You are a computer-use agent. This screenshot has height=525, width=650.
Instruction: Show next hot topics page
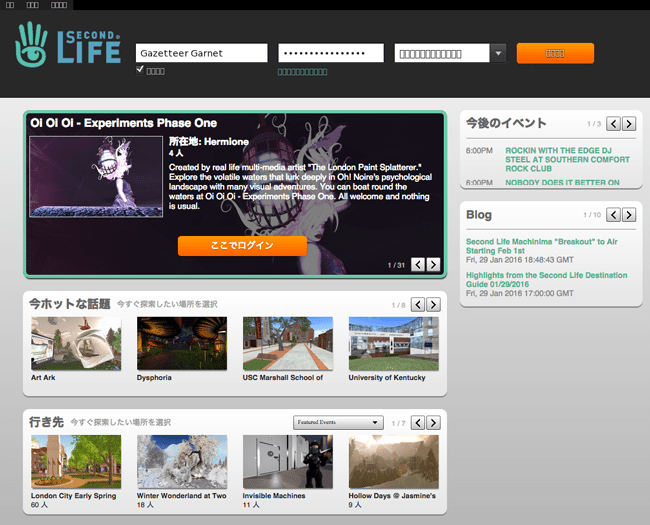[433, 305]
